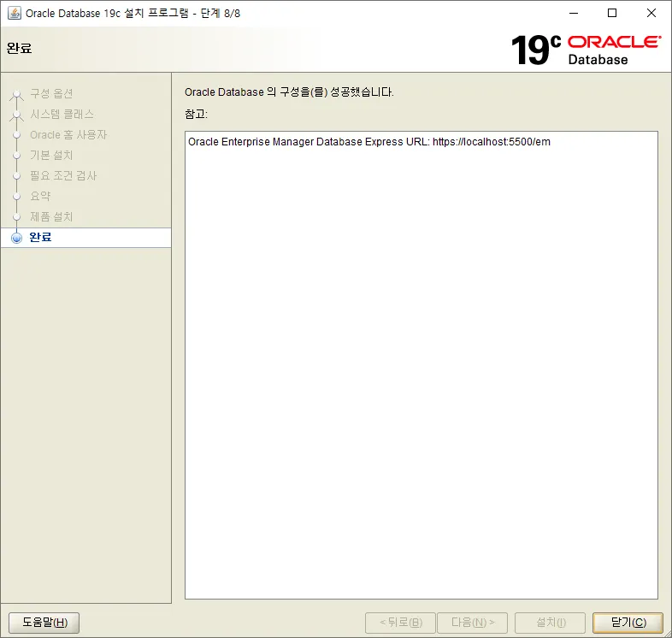This screenshot has width=672, height=638.
Task: Select the 시스템 클래스 step
Action: point(62,114)
